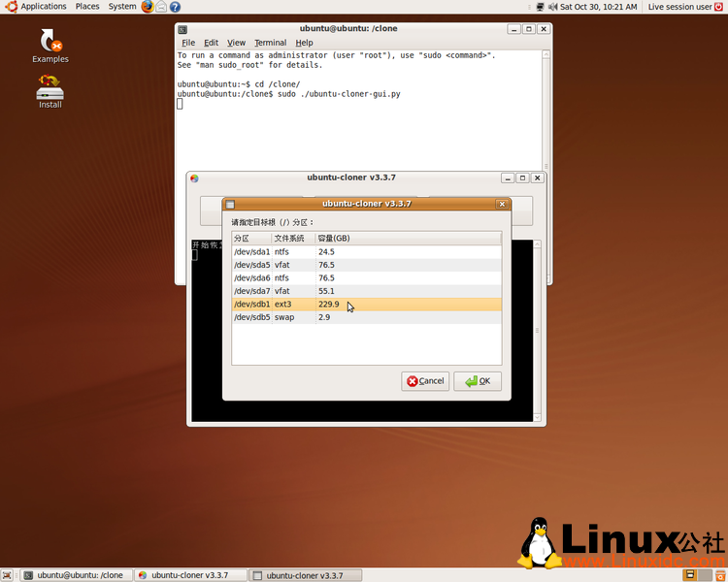Click the 24.5 capacity value

pos(326,252)
